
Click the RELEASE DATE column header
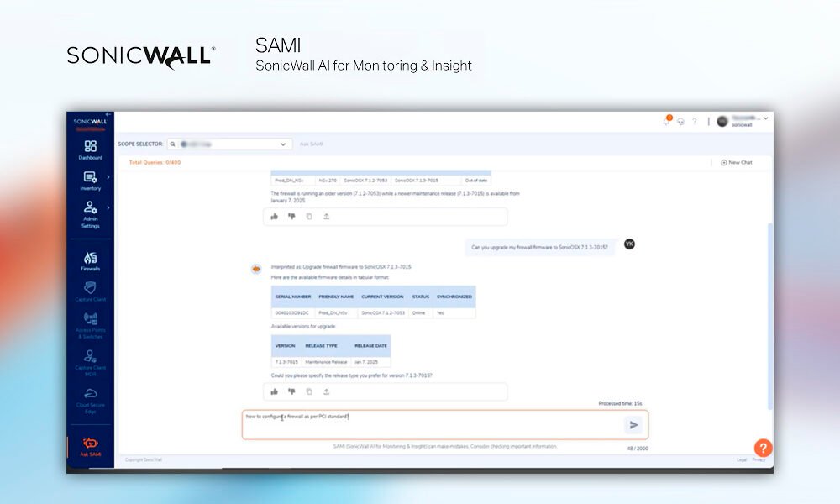(x=370, y=346)
